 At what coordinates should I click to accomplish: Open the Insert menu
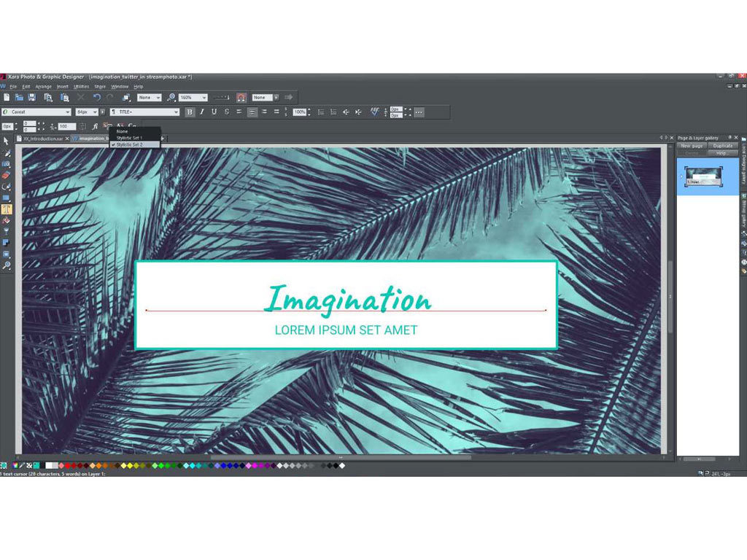pos(63,87)
